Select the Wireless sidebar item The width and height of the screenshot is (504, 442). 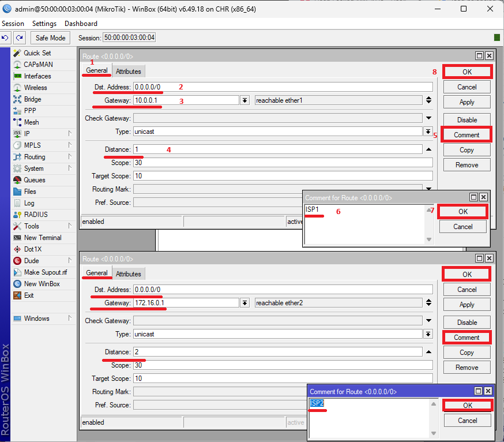click(x=35, y=88)
